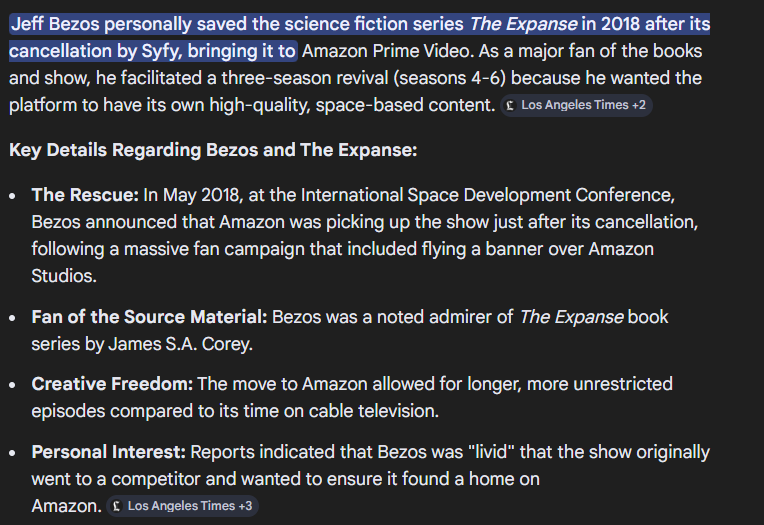Click link icon in Los Angeles Times +3 chip

(118, 506)
